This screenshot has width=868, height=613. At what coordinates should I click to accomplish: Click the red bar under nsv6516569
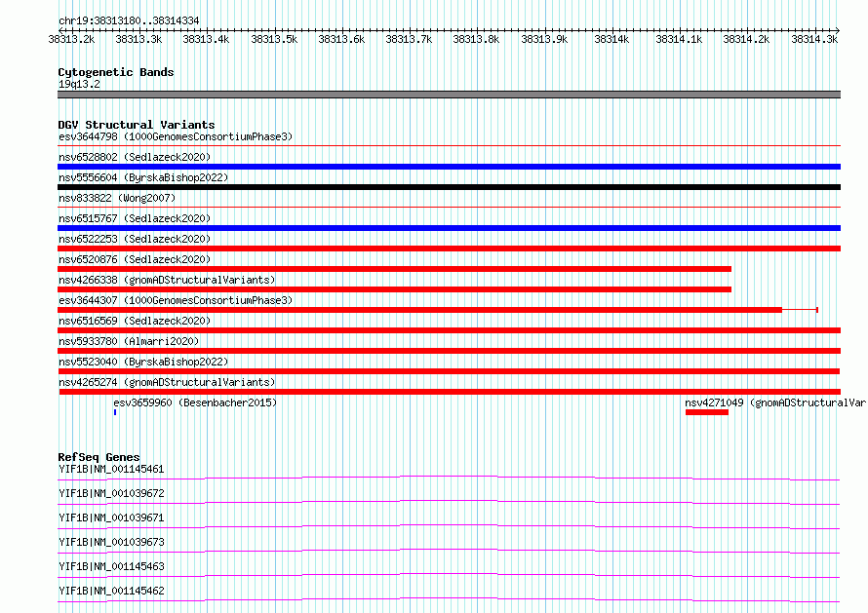click(449, 330)
